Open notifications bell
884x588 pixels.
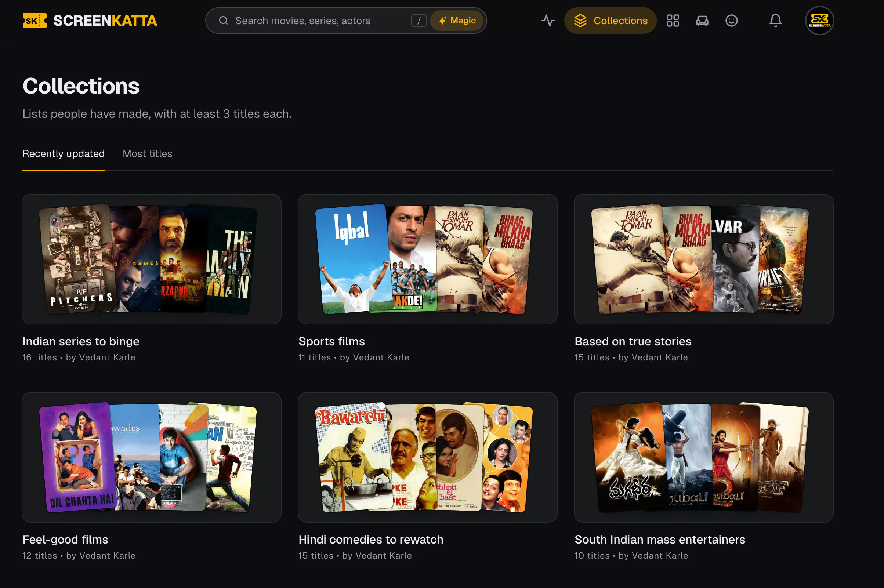pyautogui.click(x=775, y=21)
